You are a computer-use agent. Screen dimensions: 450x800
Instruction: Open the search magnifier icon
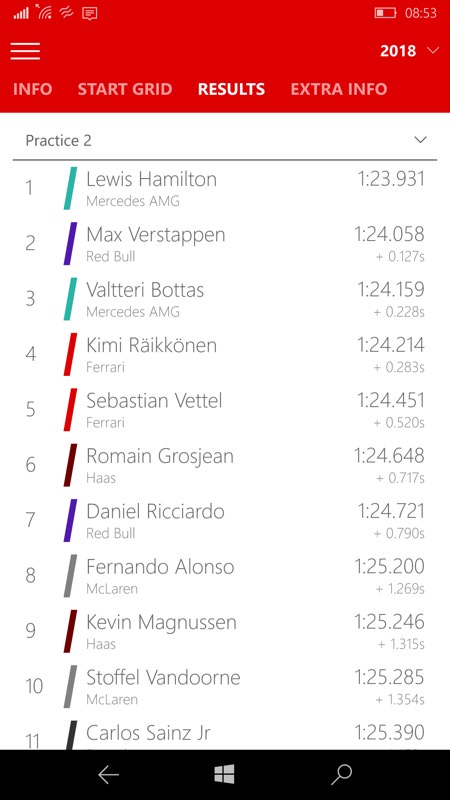[341, 774]
